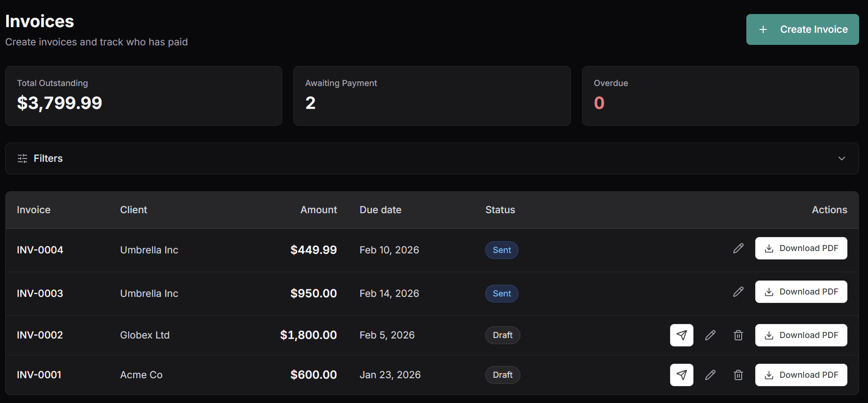The width and height of the screenshot is (868, 403).
Task: Delete INV-0002 with the trash icon
Action: (x=738, y=335)
